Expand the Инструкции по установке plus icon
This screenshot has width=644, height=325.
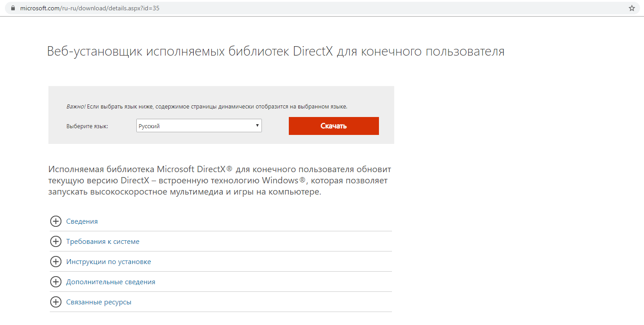coord(56,262)
